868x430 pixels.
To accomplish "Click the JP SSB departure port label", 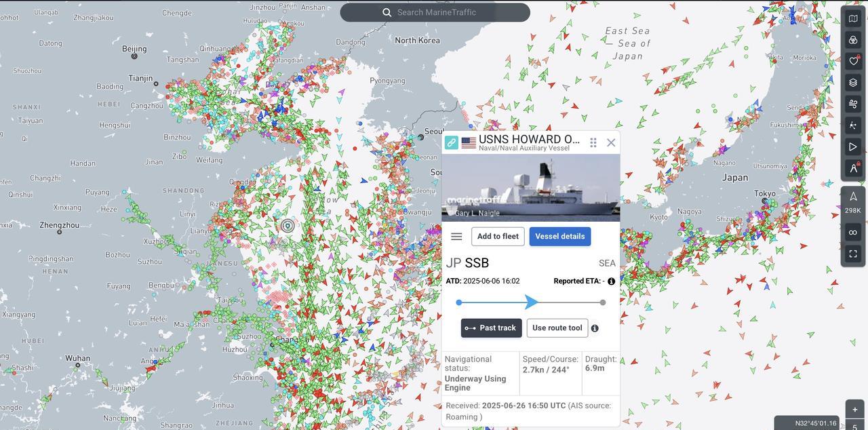I will coord(467,263).
